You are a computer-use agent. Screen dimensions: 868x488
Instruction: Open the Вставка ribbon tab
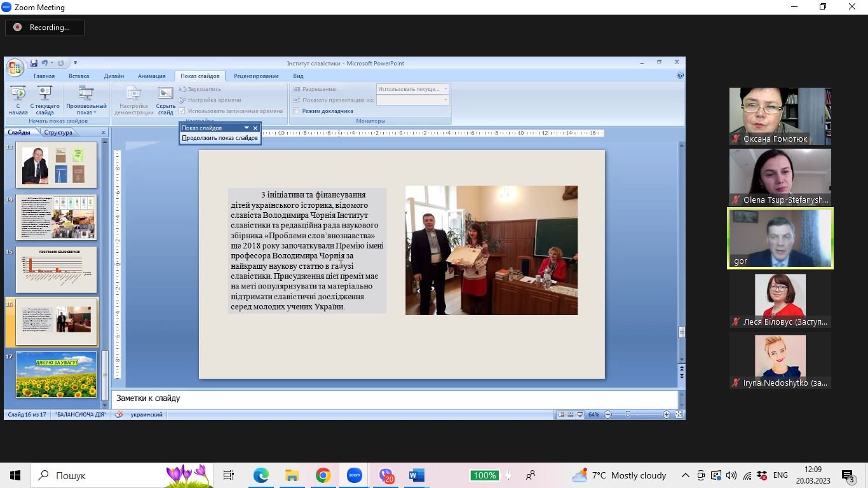(x=79, y=76)
